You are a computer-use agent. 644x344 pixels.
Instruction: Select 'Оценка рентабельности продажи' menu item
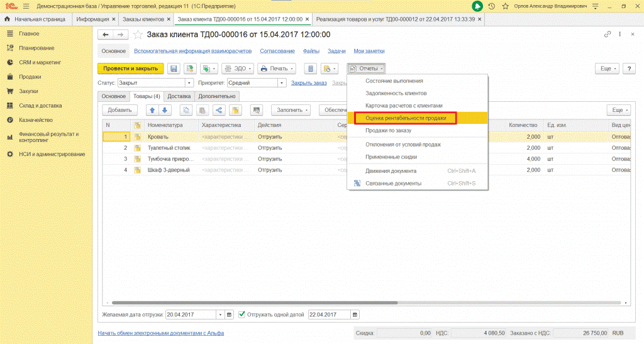pos(405,118)
